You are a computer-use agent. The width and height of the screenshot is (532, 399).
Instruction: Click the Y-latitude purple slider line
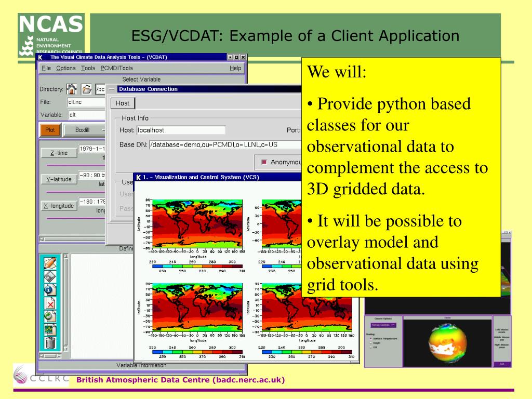76,192
